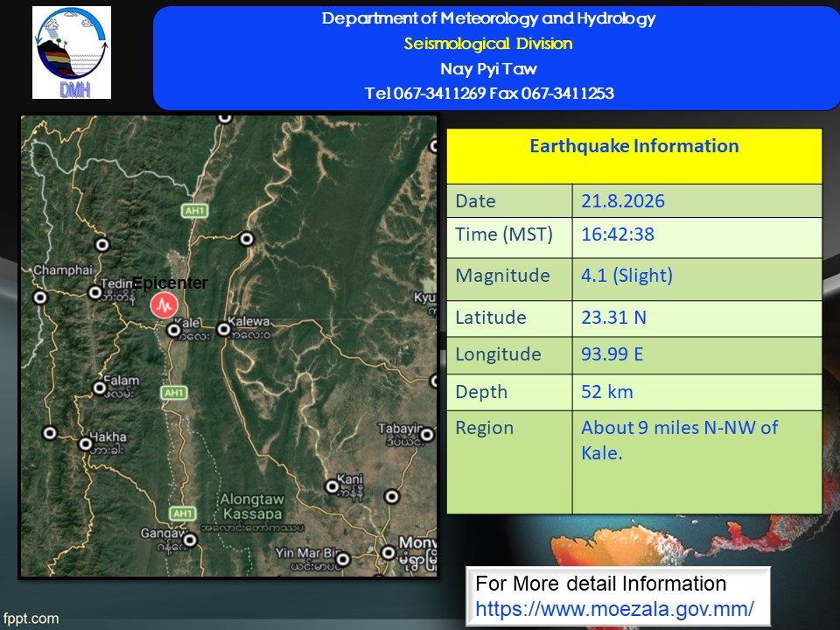Select the Gangaw town marker
This screenshot has height=630, width=840.
tap(190, 540)
